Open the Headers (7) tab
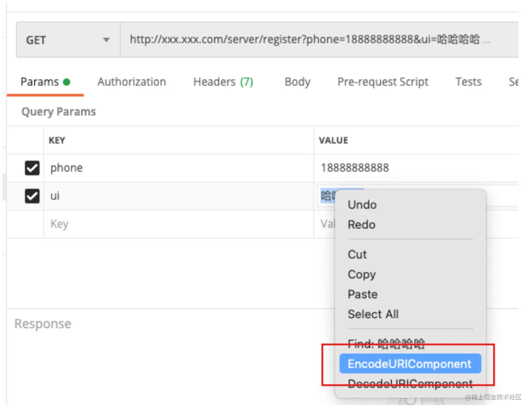The width and height of the screenshot is (532, 411). 223,82
